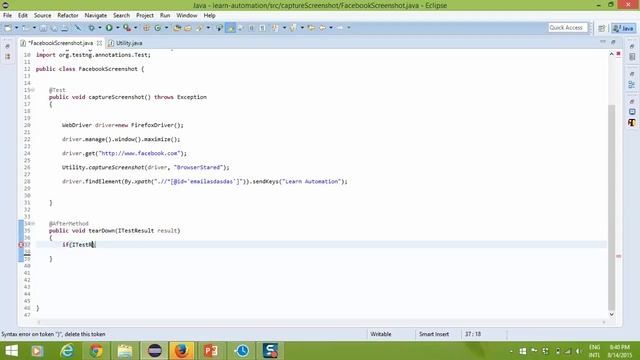This screenshot has height=360, width=640.
Task: Open the Project menu
Action: [145, 16]
